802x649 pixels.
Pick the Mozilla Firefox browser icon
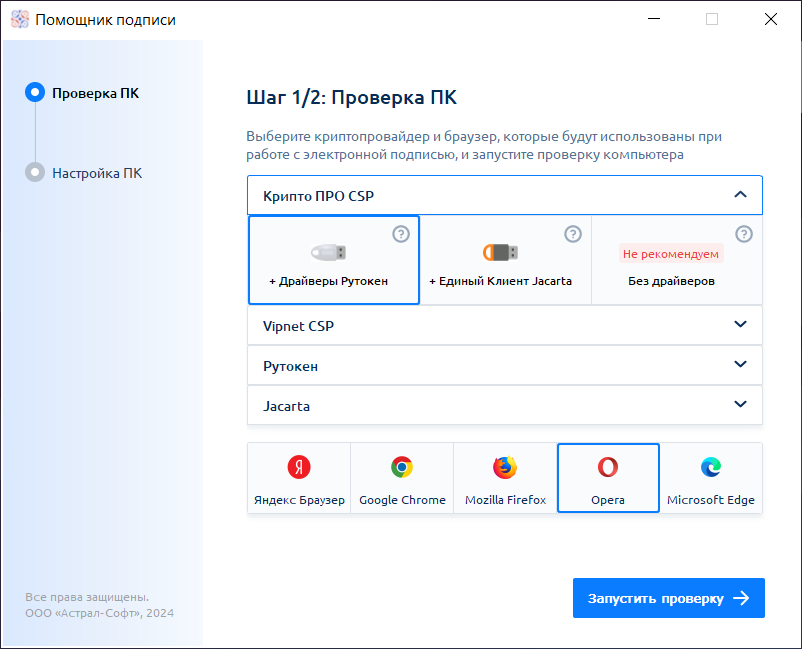click(x=504, y=467)
